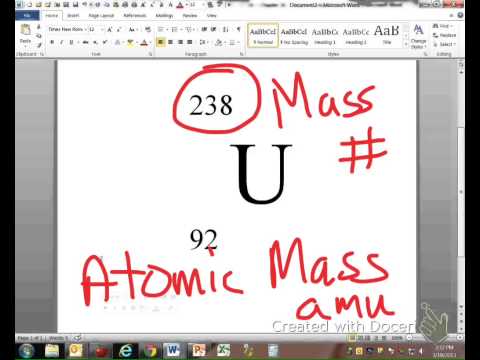This screenshot has height=360, width=480.
Task: Toggle Justify alignment
Action: (190, 42)
